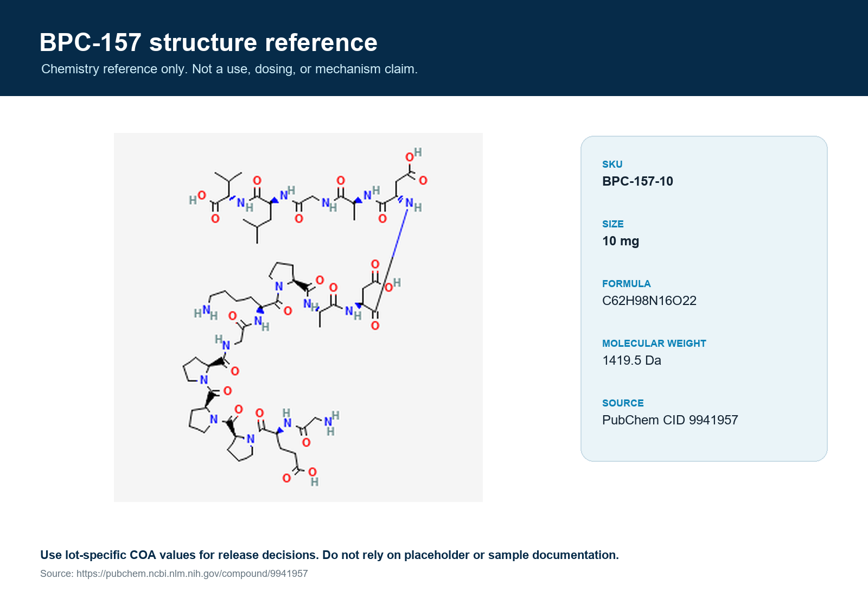Screen dimensions: 868x597
Task: Click the FORMULA label
Action: (627, 284)
